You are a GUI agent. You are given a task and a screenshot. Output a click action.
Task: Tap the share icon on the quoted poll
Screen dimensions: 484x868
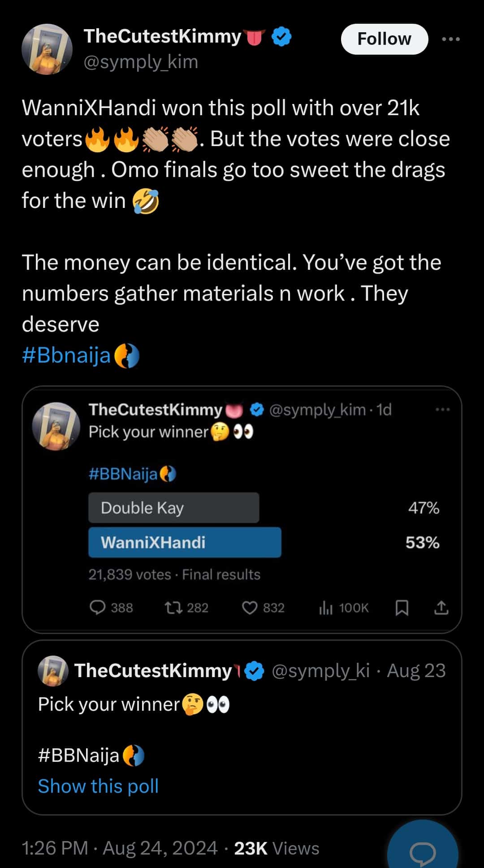tap(441, 607)
